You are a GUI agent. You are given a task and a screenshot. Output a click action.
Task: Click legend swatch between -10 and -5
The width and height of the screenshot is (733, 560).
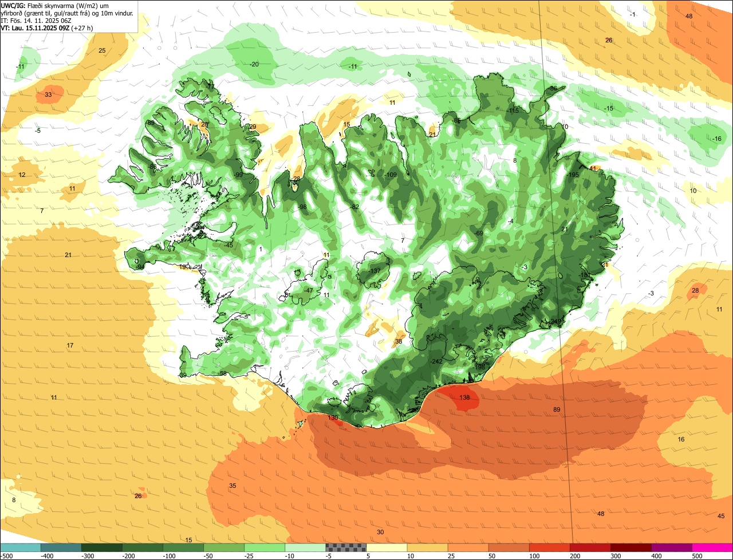tap(305, 547)
